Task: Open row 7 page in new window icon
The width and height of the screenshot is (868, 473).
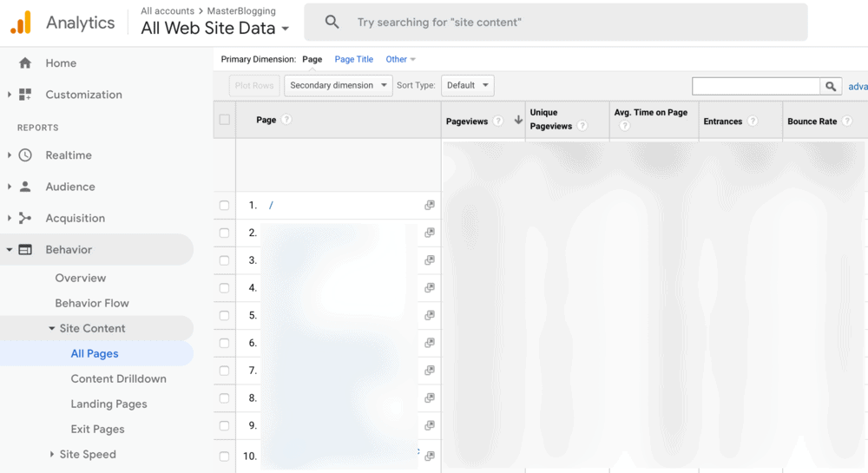Action: (429, 370)
